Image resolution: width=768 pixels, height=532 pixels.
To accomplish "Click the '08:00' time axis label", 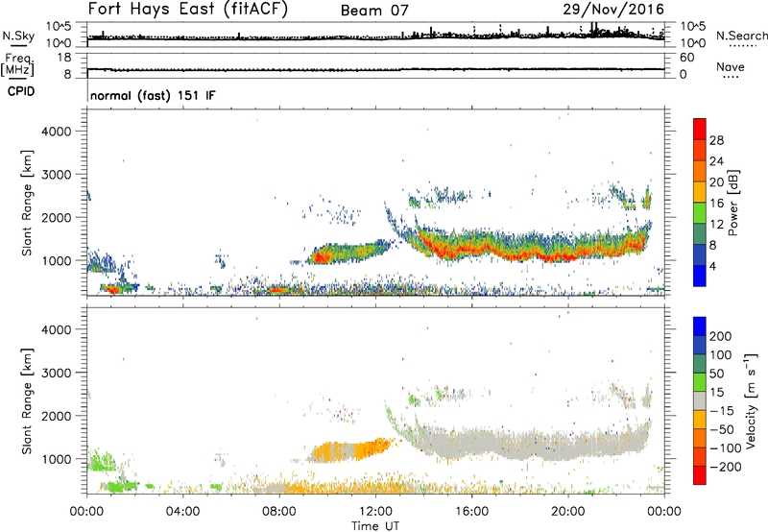I will click(278, 512).
